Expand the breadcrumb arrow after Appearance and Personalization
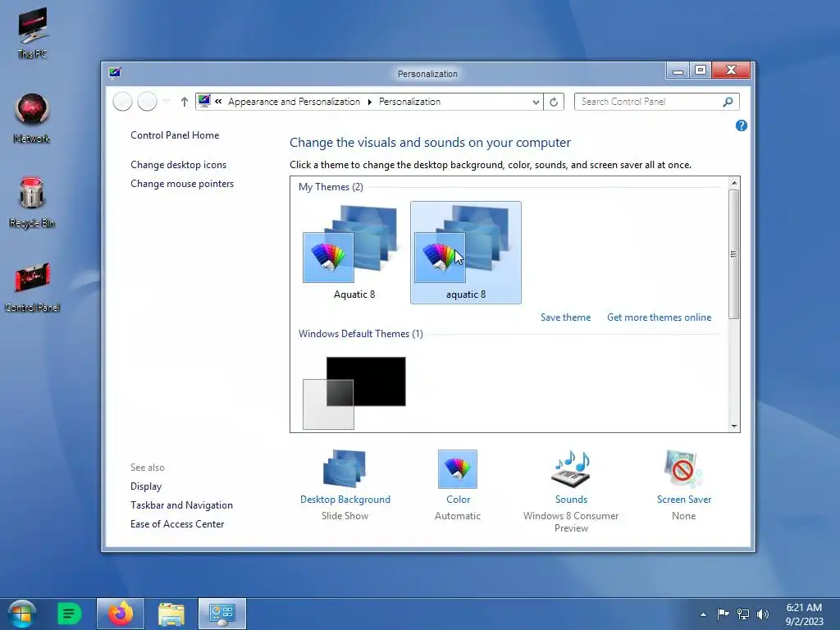Screen dimensions: 840x630 [370, 102]
